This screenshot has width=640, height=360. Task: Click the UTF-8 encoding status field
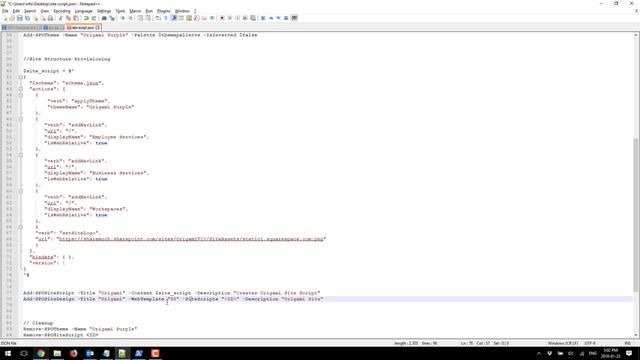pos(590,343)
